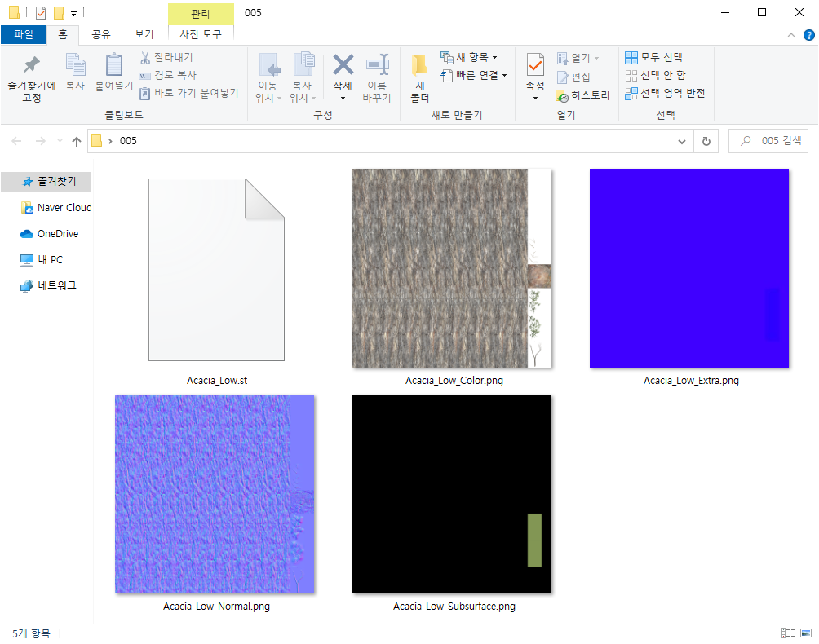Click the 005 search (검색) box
This screenshot has height=644, width=819.
point(768,141)
